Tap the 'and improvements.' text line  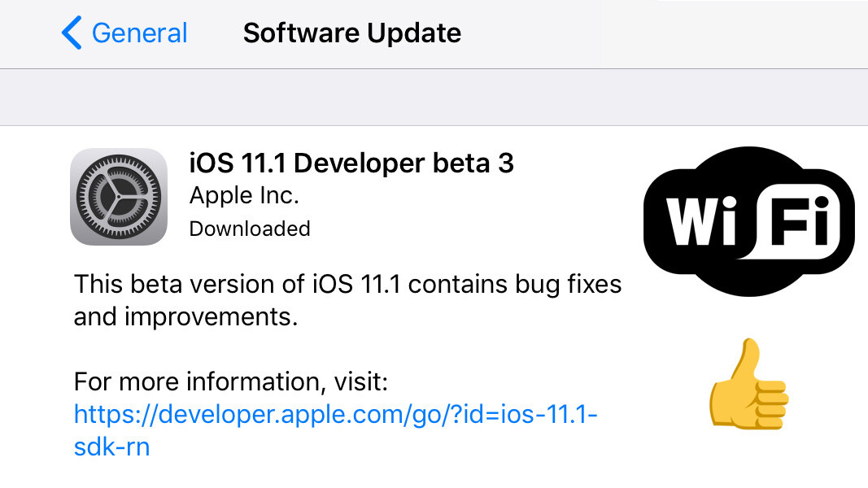[186, 316]
